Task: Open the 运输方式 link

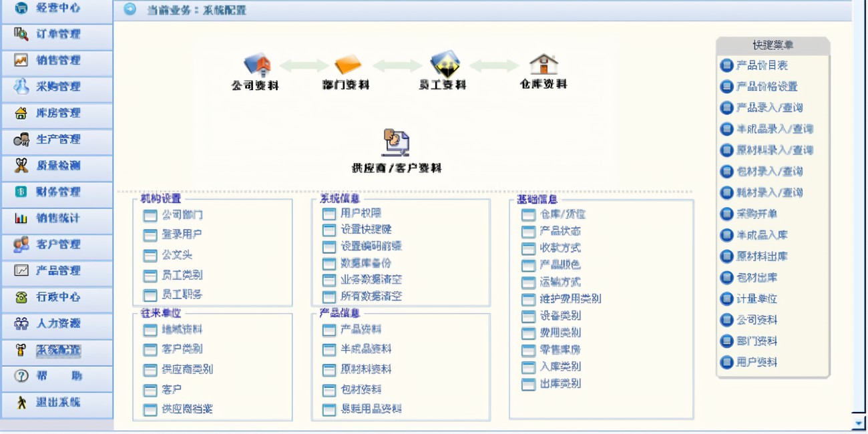Action: (560, 282)
